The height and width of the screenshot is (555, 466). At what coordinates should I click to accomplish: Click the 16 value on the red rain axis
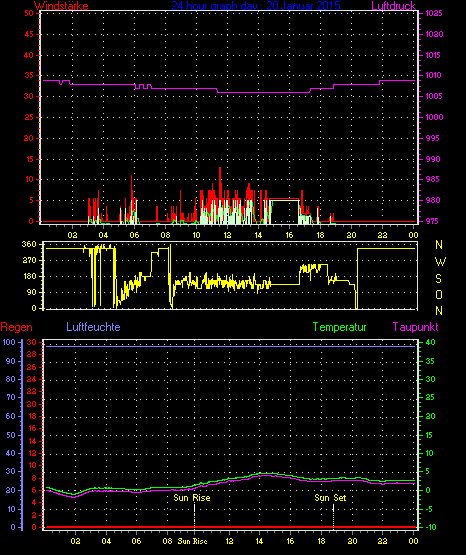click(32, 429)
